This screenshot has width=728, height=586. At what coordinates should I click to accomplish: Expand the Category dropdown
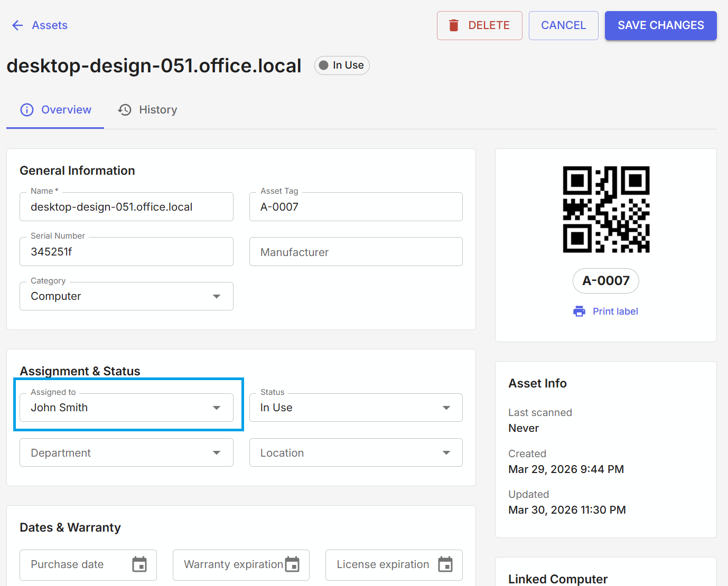coord(126,296)
